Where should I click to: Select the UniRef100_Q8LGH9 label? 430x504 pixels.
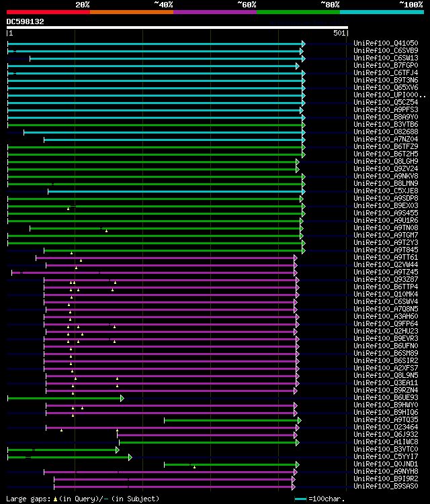coord(386,161)
